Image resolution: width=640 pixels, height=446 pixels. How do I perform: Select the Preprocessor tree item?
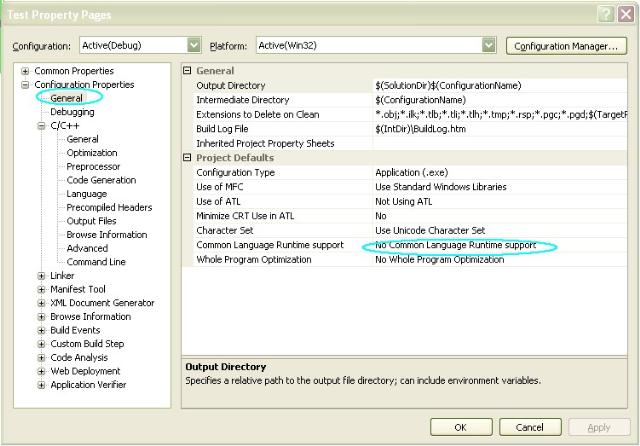(93, 166)
